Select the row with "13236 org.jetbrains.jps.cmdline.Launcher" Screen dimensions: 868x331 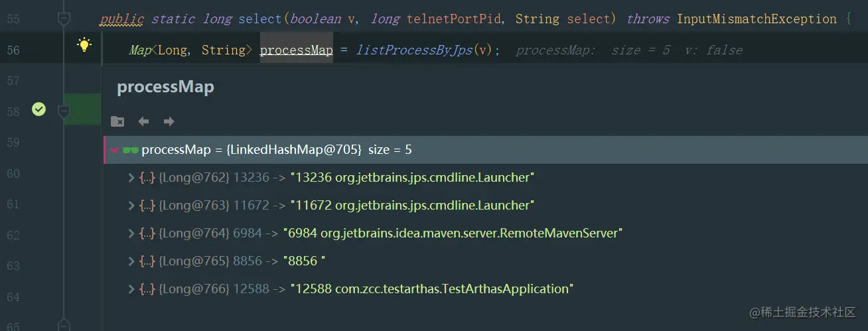(x=485, y=178)
